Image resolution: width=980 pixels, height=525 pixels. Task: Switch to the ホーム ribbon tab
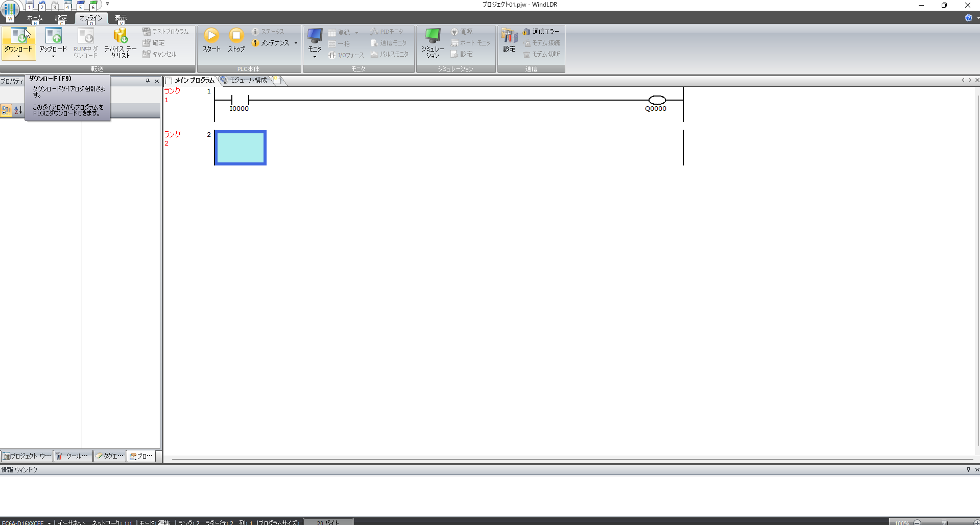tap(35, 18)
